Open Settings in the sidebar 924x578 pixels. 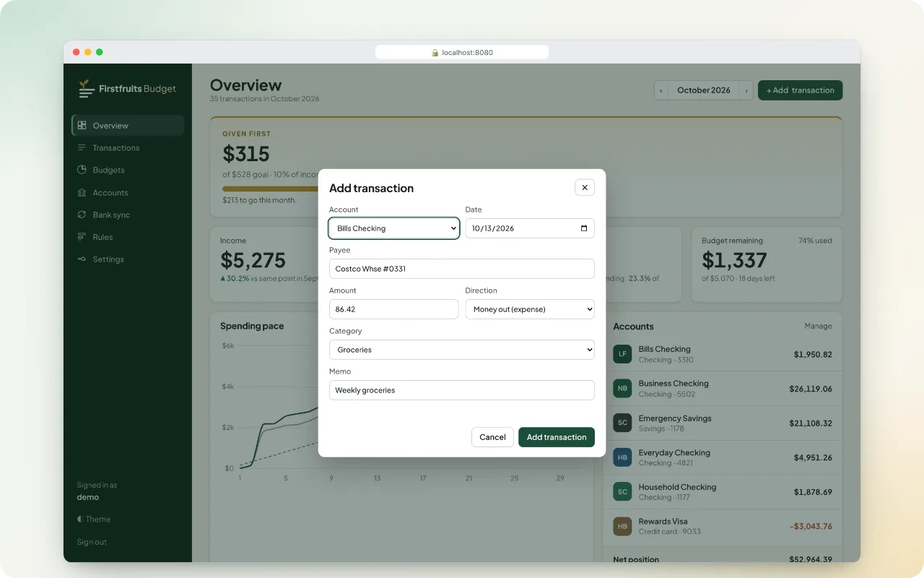click(128, 259)
